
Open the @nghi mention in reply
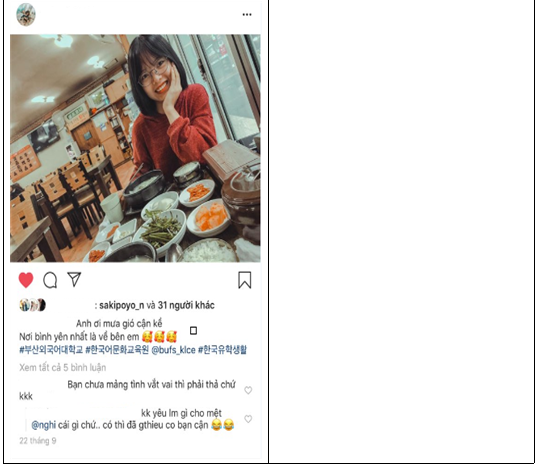point(44,425)
